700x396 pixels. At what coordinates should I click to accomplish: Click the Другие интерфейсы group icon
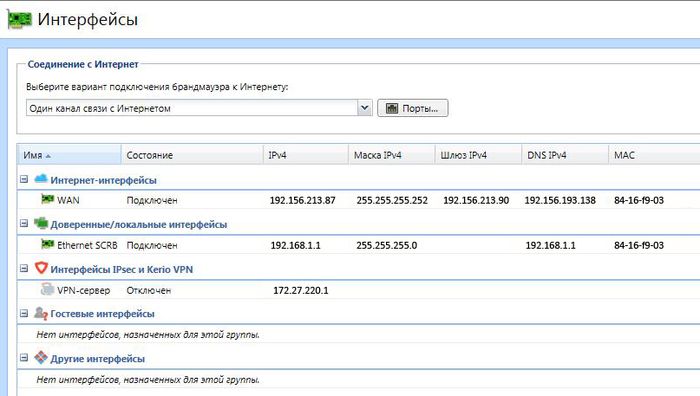click(x=41, y=357)
